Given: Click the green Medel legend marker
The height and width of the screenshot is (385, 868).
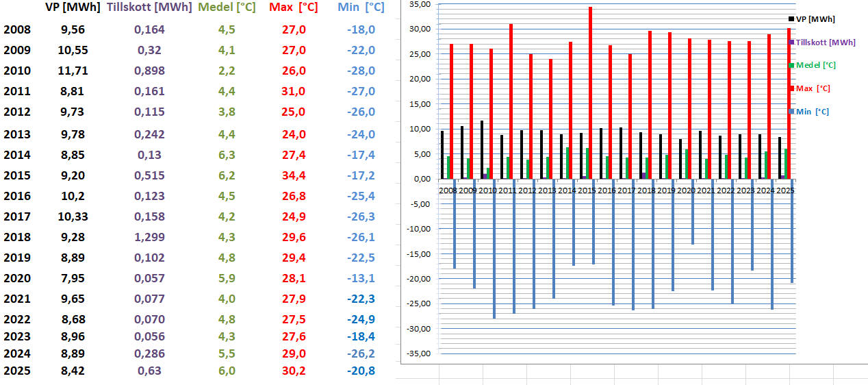Looking at the screenshot, I should coord(791,65).
